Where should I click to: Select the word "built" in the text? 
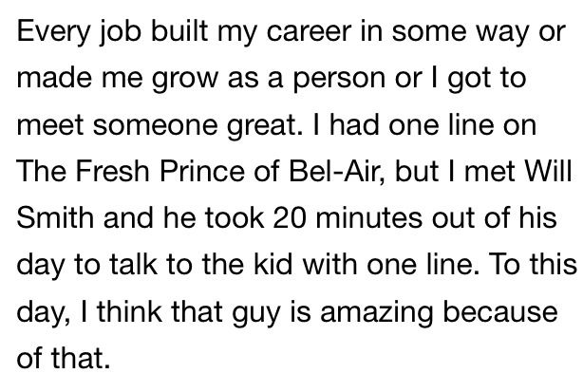coord(179,30)
